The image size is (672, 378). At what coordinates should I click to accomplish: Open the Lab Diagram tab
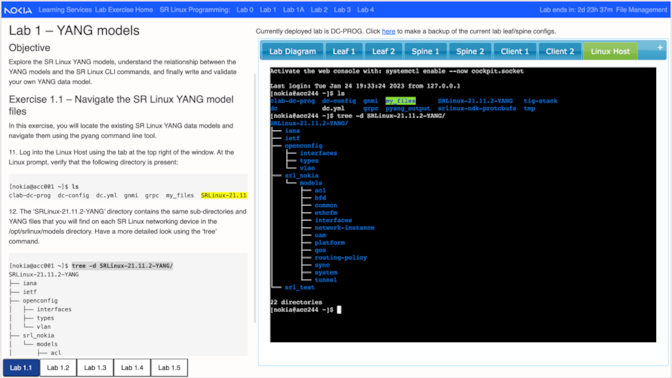click(x=292, y=51)
